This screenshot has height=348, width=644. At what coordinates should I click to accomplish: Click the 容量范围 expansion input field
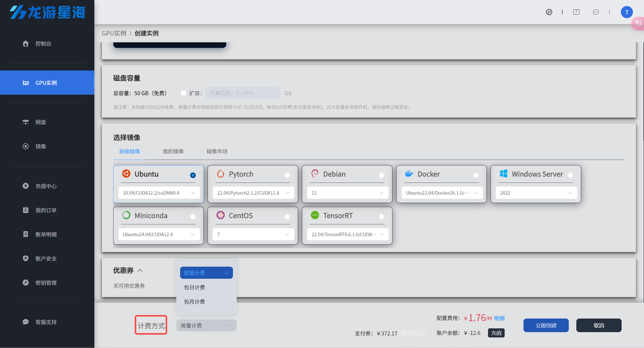[x=243, y=93]
